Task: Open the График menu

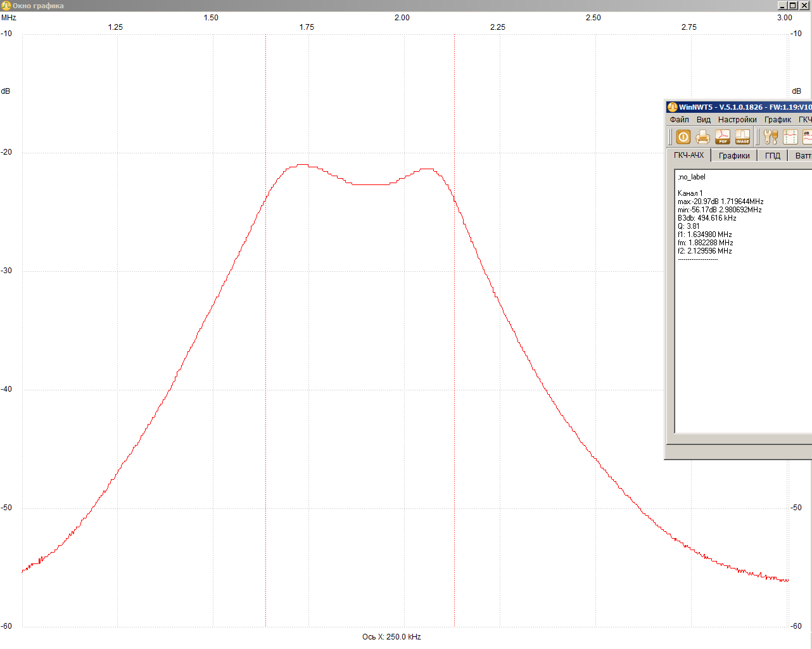Action: 777,120
